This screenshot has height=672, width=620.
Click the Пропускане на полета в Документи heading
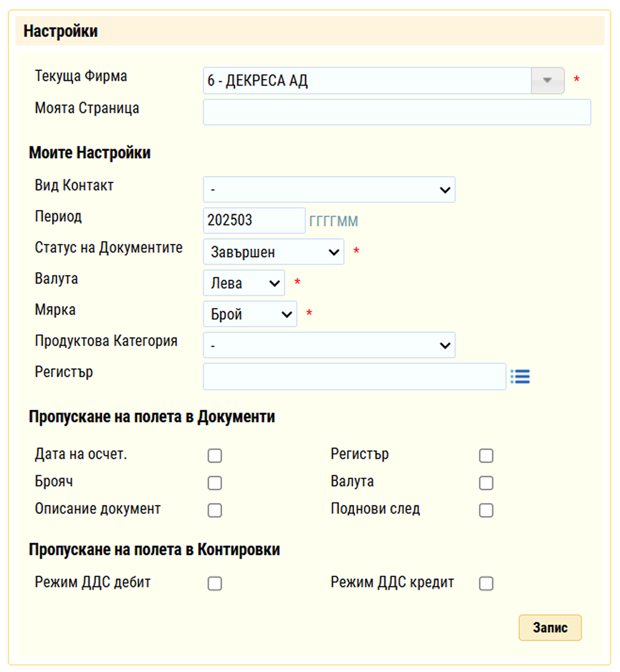(x=152, y=417)
